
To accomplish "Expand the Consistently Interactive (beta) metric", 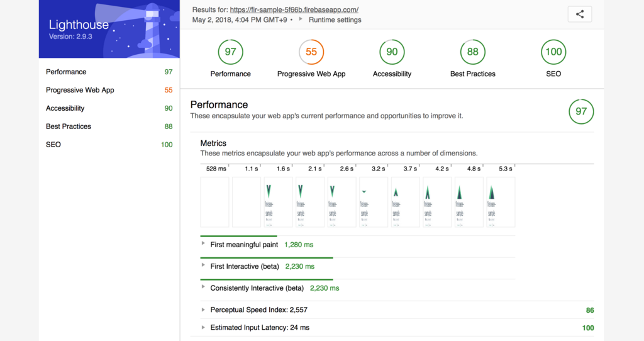I will [x=203, y=287].
